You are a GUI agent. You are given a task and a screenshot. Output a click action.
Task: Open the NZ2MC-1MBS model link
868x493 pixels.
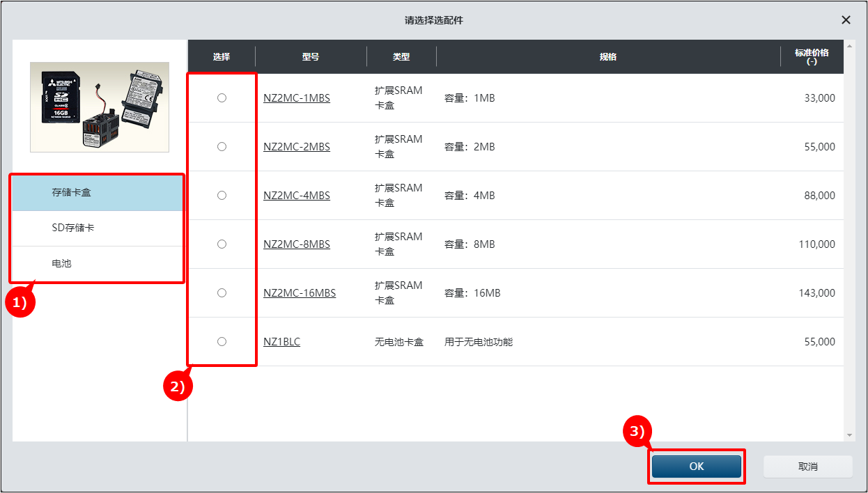[297, 98]
